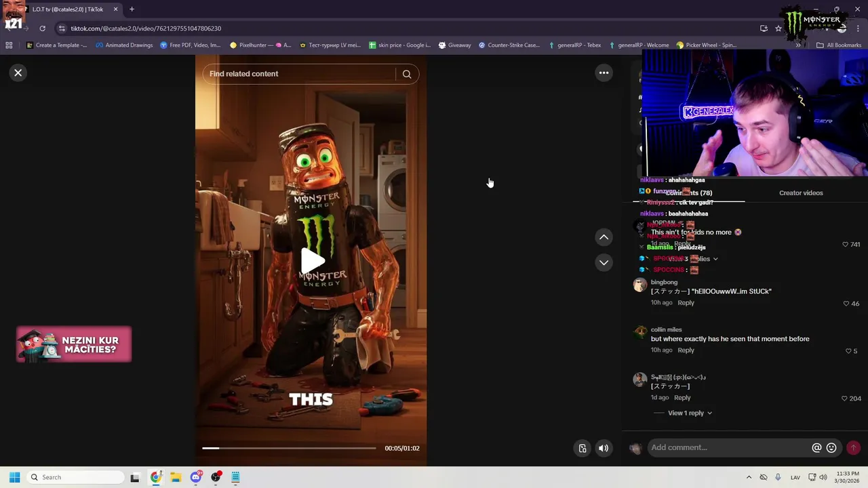Like the comment with 741 likes
Screen dimensions: 868x488
(x=845, y=244)
